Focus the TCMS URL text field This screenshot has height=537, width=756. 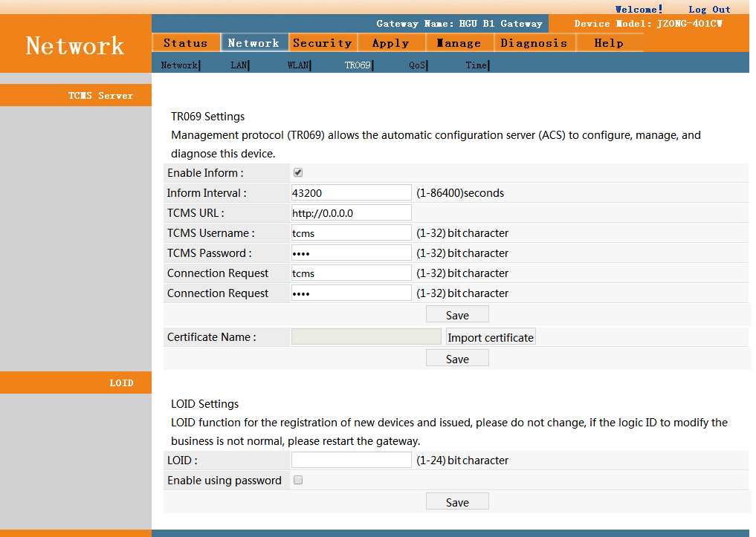[351, 213]
